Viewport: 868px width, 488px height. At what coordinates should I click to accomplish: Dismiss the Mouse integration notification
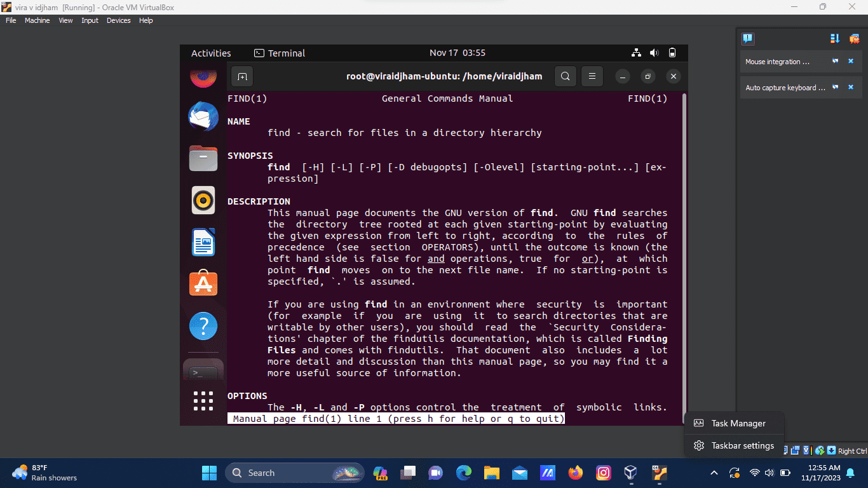click(851, 62)
